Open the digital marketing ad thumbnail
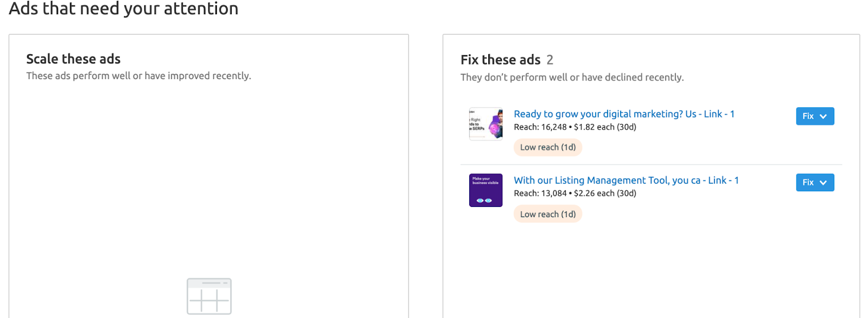The height and width of the screenshot is (318, 868). pos(486,124)
